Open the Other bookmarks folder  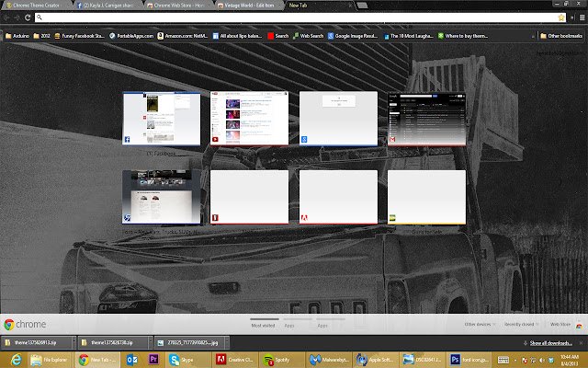click(561, 36)
